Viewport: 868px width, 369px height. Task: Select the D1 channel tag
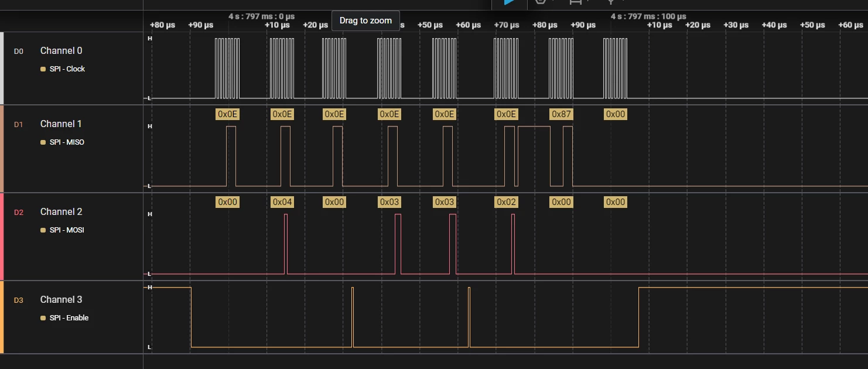[19, 125]
